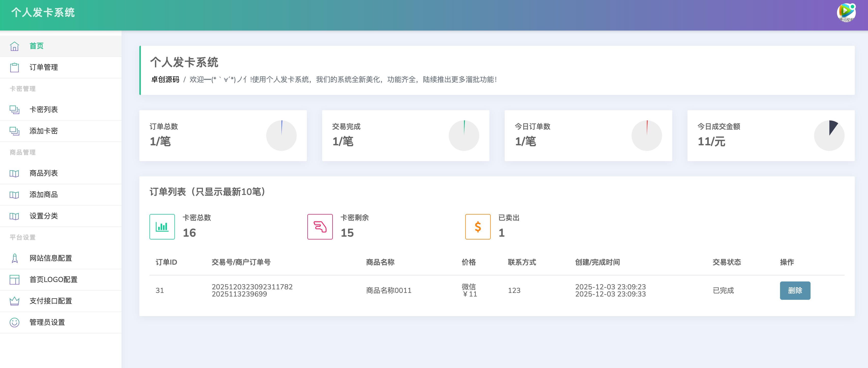The height and width of the screenshot is (368, 868).
Task: Click the book icon beside 商品列表
Action: click(x=14, y=173)
